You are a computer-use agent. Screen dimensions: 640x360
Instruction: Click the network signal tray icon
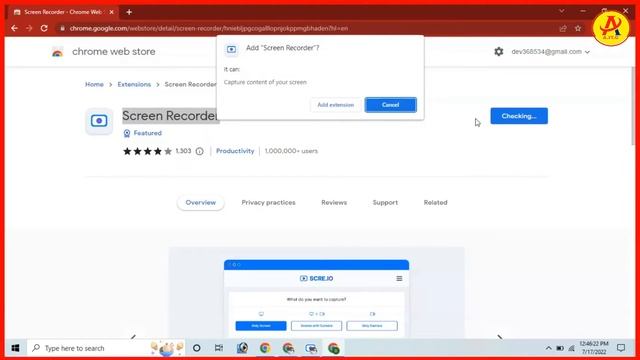571,348
